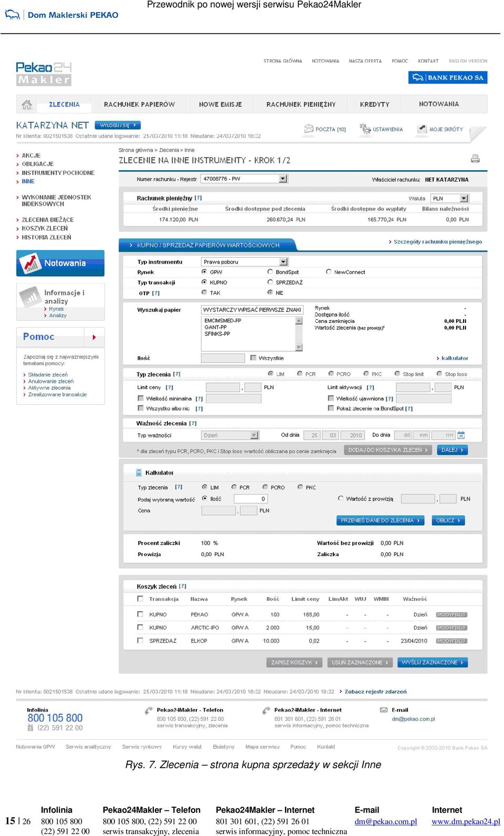Open Zobacz rejestr zdarzeń link
The width and height of the screenshot is (504, 836).
pos(375,692)
